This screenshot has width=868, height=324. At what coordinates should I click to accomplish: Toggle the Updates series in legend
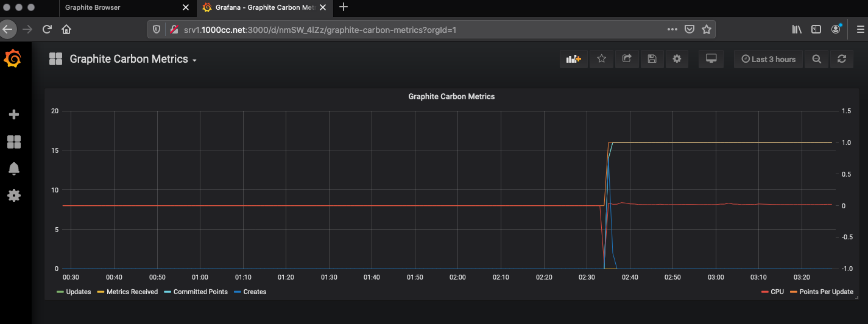[78, 292]
